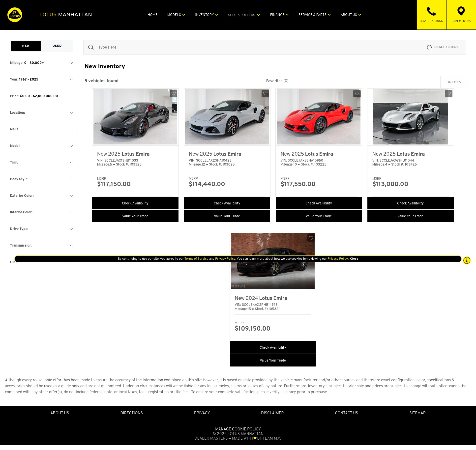476x450 pixels.
Task: Open New 2024 Lotus Emira title
Action: (x=261, y=298)
